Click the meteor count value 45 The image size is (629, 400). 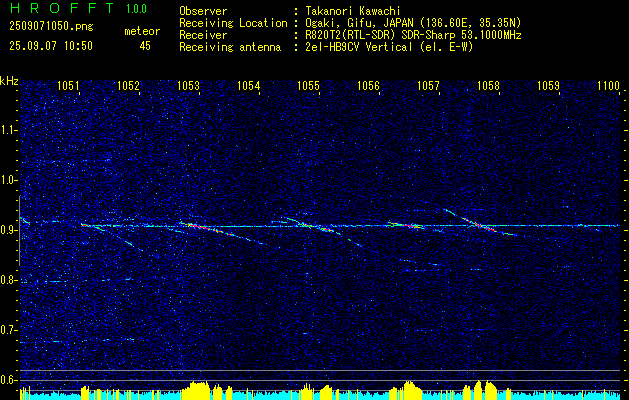tap(145, 46)
